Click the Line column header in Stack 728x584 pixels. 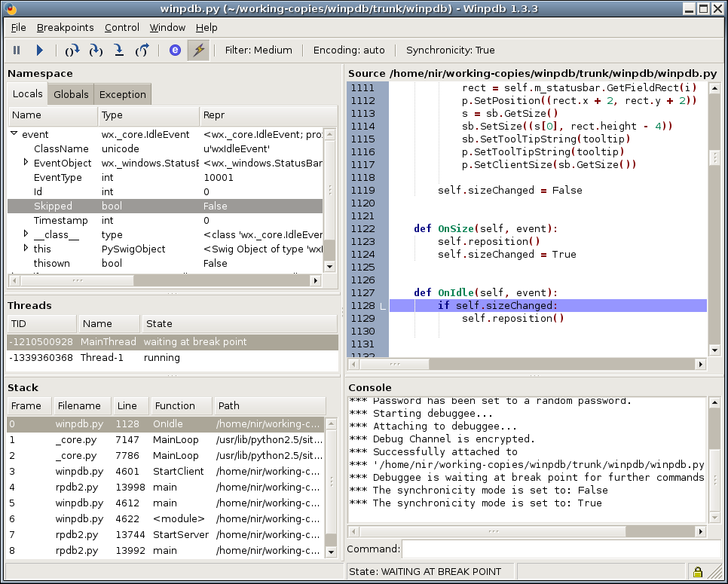[131, 405]
